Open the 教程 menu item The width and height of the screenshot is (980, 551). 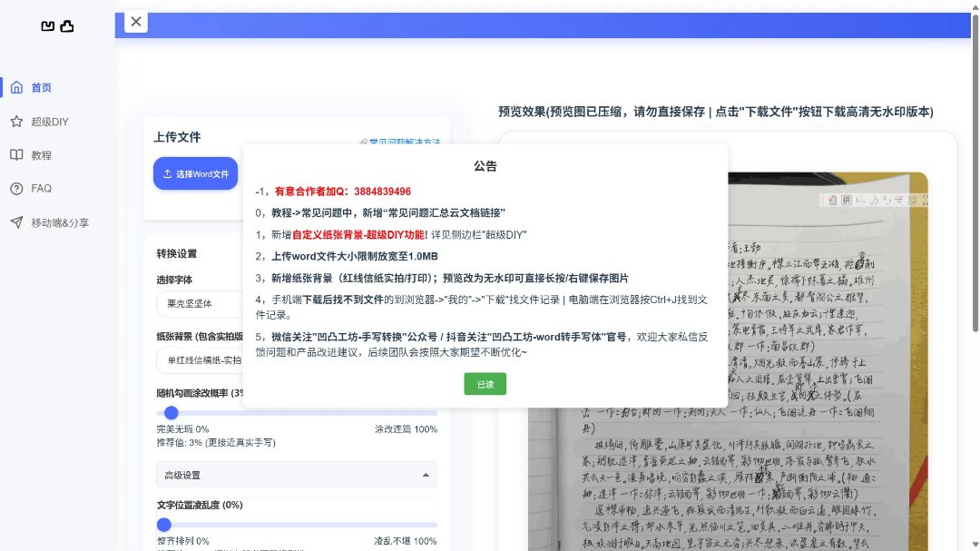point(42,155)
